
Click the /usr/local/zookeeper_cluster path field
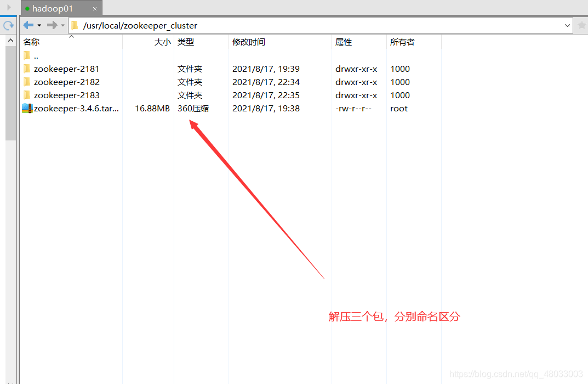[x=320, y=26]
